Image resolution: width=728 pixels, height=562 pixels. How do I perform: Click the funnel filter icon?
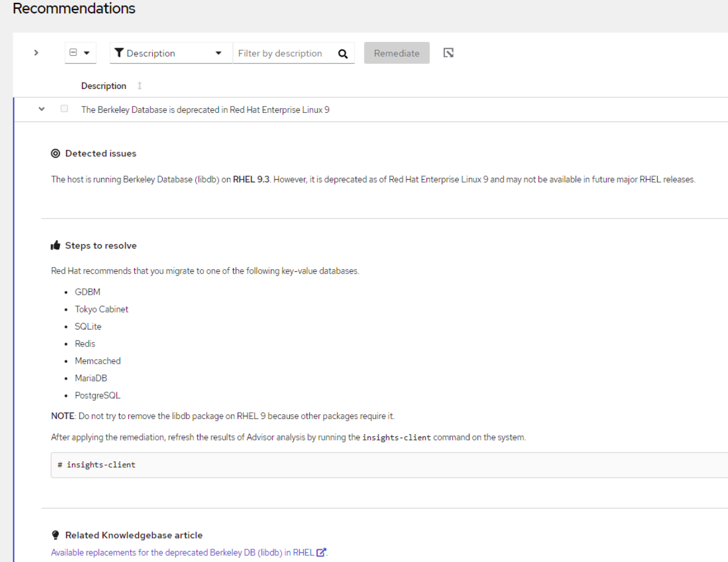[119, 53]
